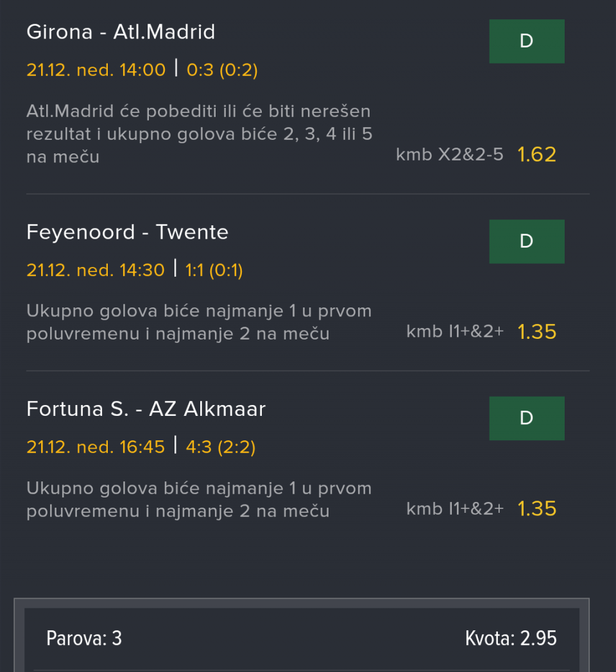Tap the 0:3 (0:2) final score
The width and height of the screenshot is (616, 672).
pyautogui.click(x=222, y=70)
